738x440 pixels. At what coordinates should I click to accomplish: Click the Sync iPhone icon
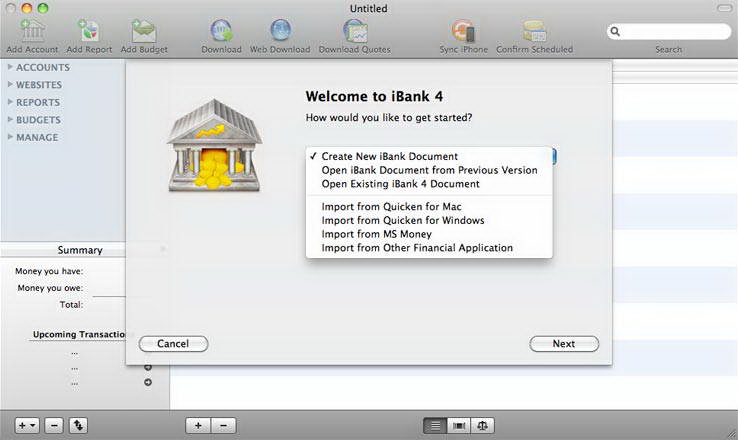pyautogui.click(x=464, y=31)
